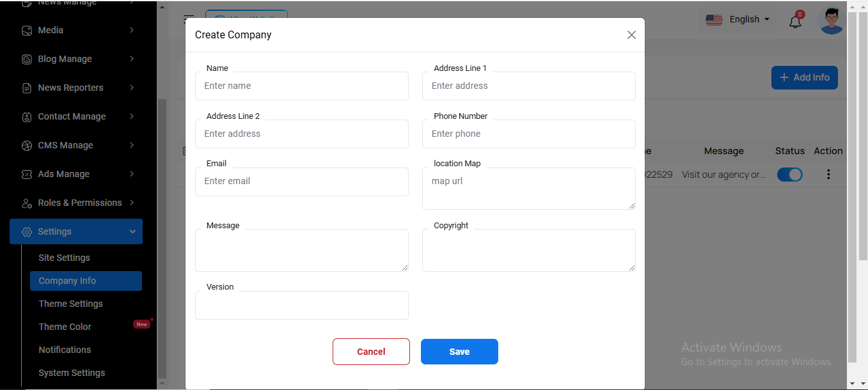Toggle the company Status switch
868x390 pixels.
(789, 175)
